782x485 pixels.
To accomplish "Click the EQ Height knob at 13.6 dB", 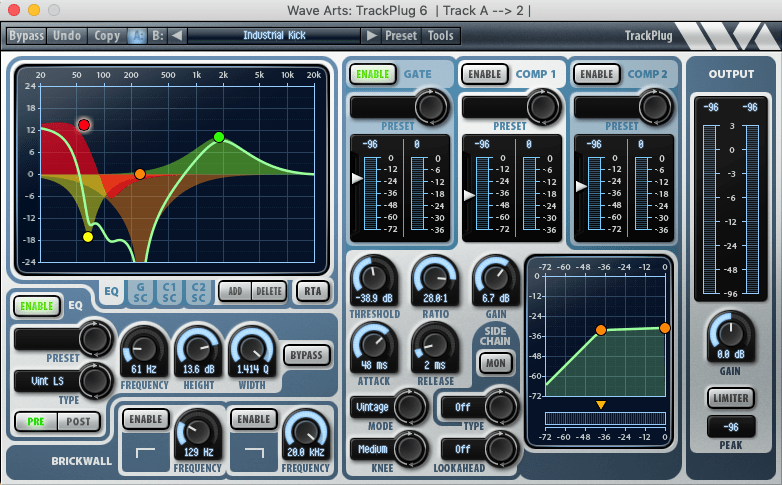I will point(198,348).
